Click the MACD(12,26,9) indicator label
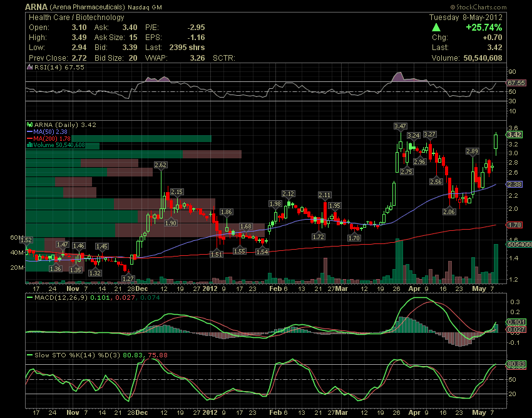532x418 pixels. [x=61, y=298]
